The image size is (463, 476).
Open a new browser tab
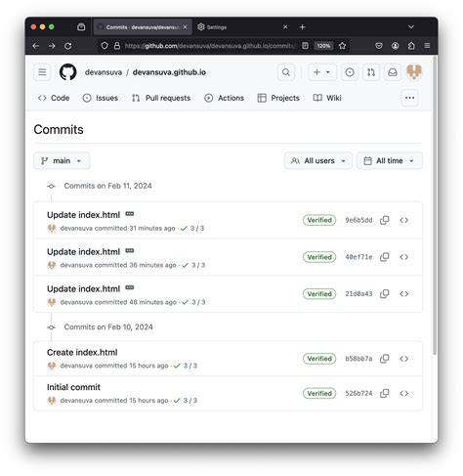302,27
